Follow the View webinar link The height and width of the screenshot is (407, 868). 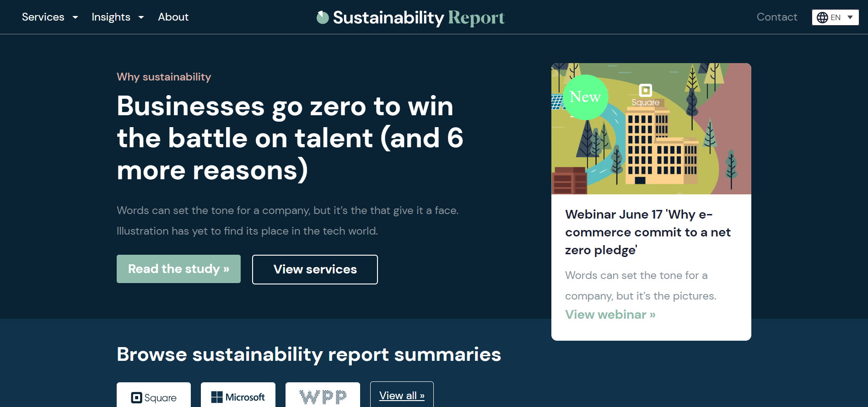610,315
